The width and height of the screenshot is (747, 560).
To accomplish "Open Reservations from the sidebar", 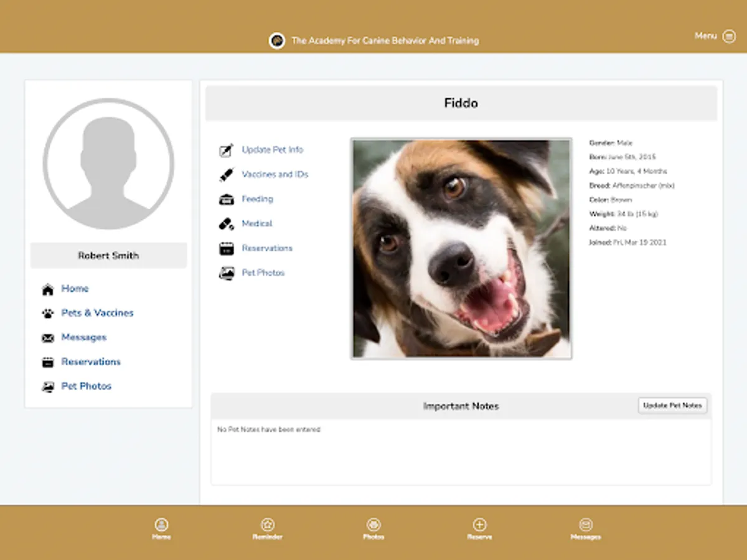I will (x=91, y=362).
